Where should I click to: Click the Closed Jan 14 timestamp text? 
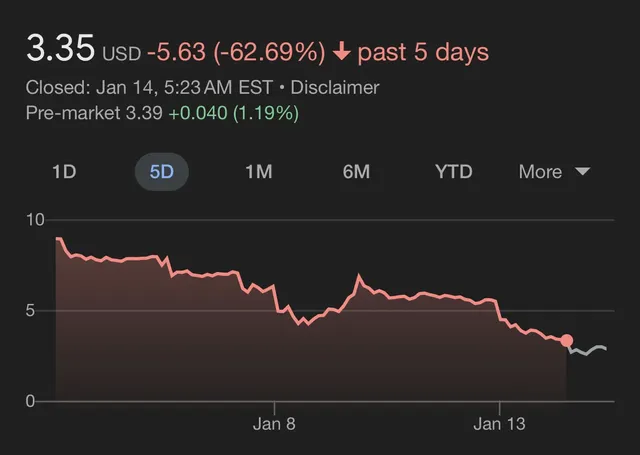(154, 87)
